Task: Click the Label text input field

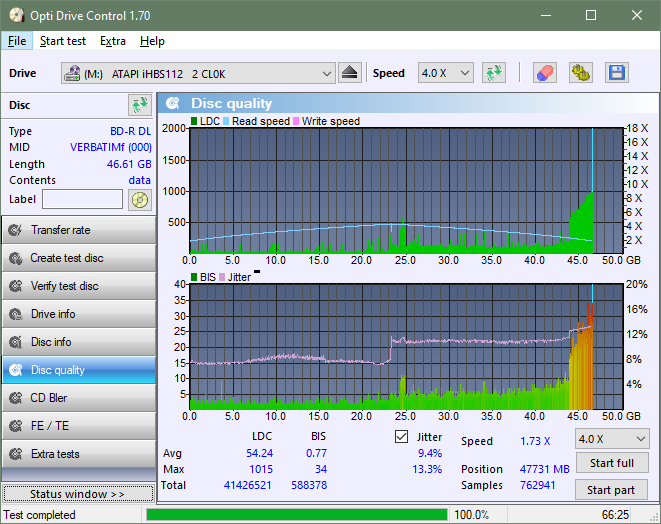Action: pos(83,199)
